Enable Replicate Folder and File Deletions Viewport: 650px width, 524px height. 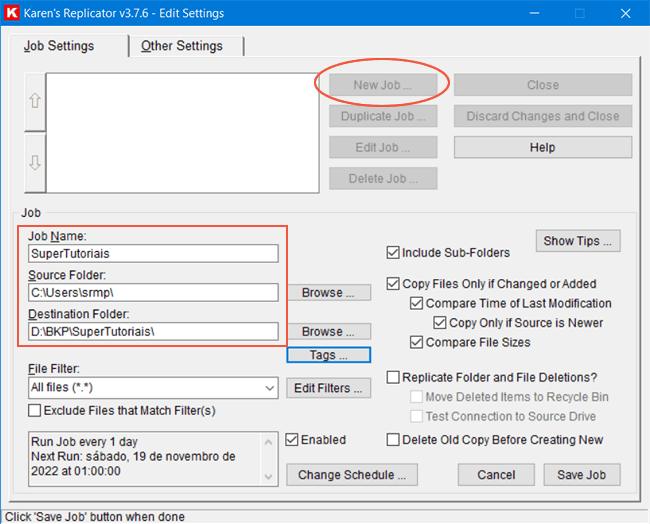click(x=394, y=377)
